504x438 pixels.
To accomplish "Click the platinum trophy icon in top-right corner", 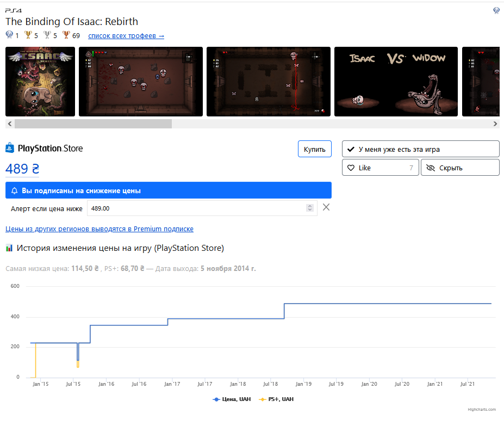I will (x=496, y=11).
